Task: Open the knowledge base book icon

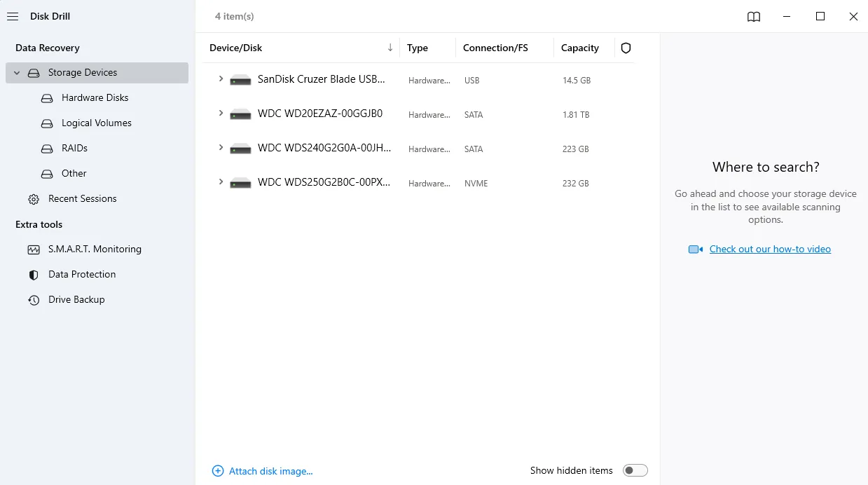Action: (753, 17)
